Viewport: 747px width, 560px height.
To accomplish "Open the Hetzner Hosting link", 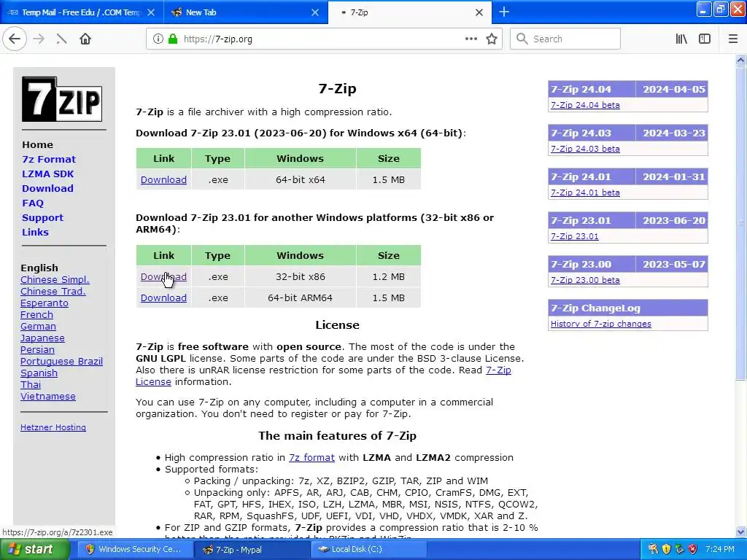I will point(53,427).
